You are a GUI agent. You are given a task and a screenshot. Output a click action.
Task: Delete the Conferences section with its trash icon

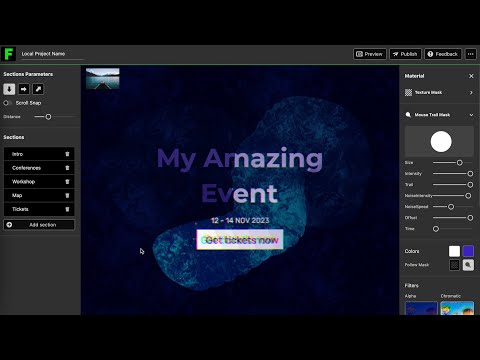[67, 168]
